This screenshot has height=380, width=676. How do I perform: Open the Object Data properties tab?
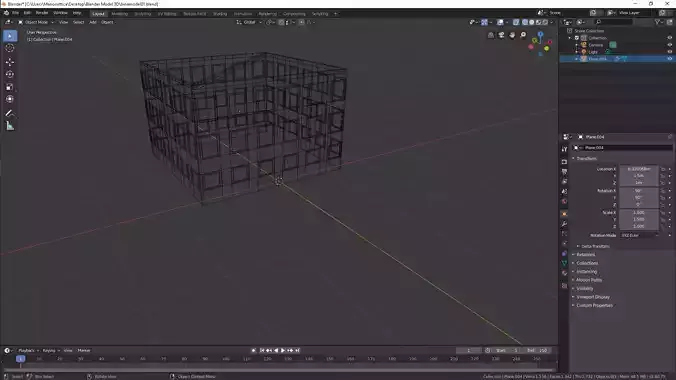[x=564, y=263]
